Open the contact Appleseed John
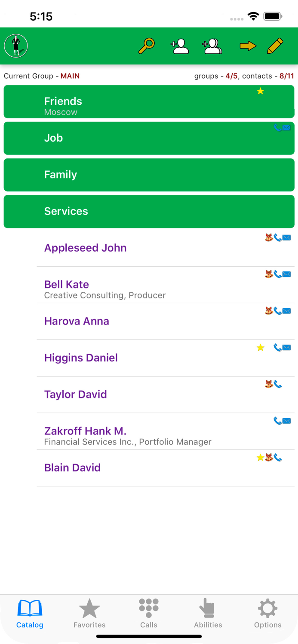Viewport: 298px width, 644px height. coord(85,248)
